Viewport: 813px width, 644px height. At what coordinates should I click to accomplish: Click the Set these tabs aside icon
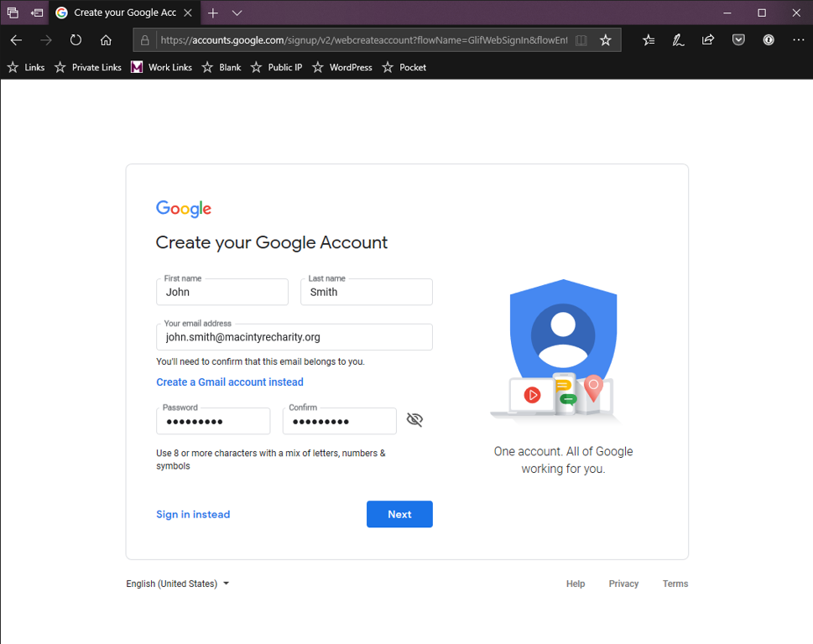tap(37, 13)
